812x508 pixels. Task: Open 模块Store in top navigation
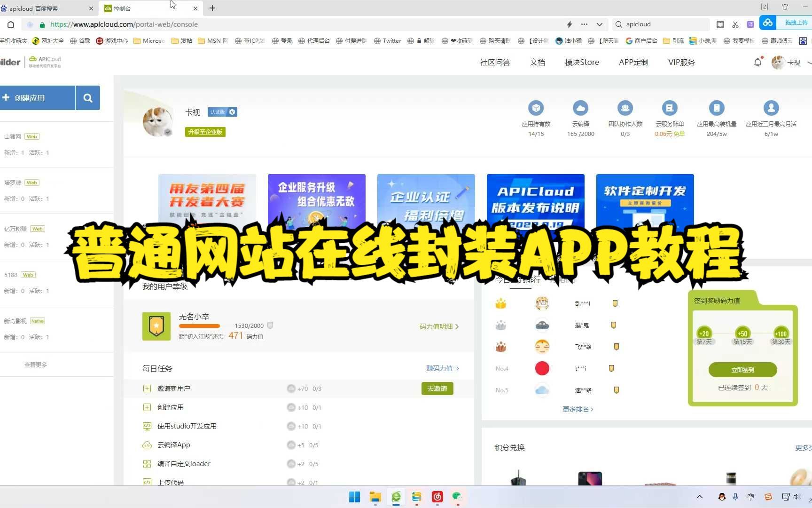582,62
